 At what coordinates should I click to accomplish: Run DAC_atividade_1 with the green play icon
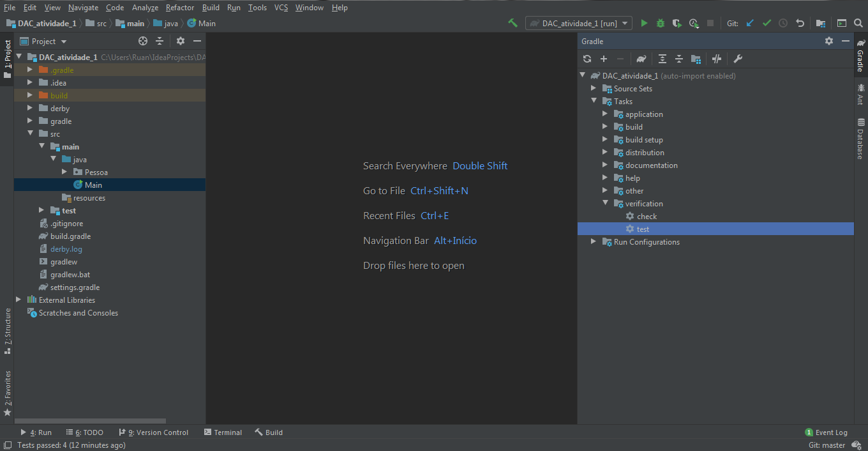pyautogui.click(x=644, y=23)
